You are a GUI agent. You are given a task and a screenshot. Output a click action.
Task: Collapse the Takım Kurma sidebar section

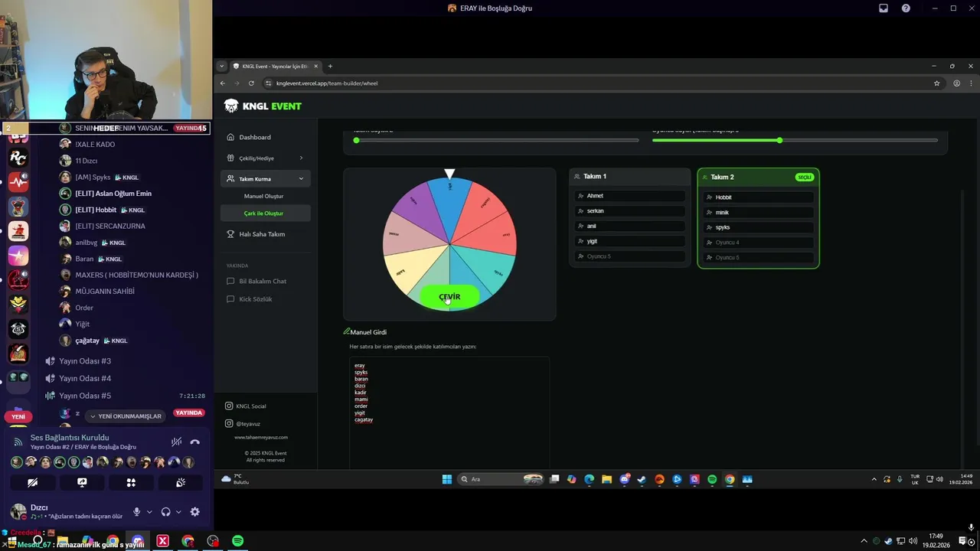265,178
